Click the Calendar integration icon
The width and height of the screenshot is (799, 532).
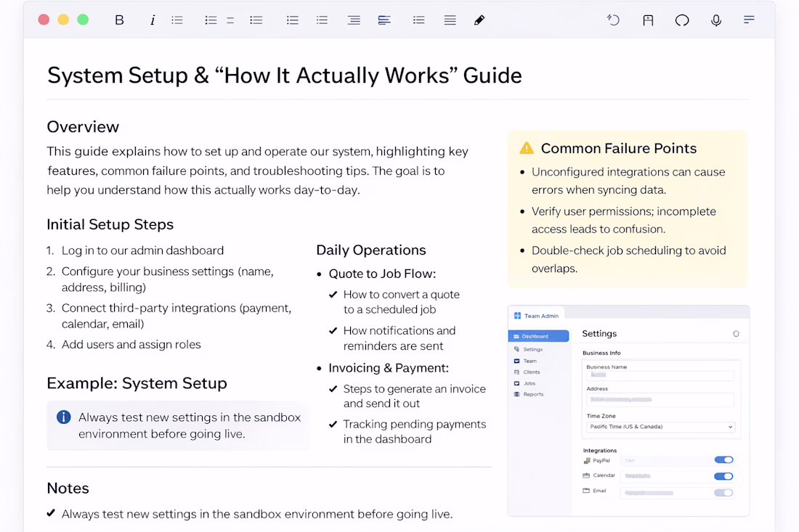click(586, 475)
